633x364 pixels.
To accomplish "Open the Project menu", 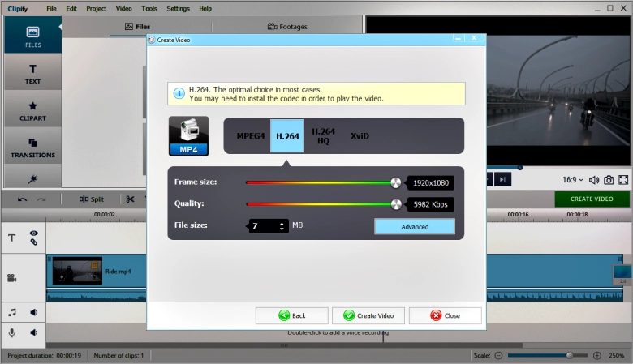I will click(x=96, y=8).
